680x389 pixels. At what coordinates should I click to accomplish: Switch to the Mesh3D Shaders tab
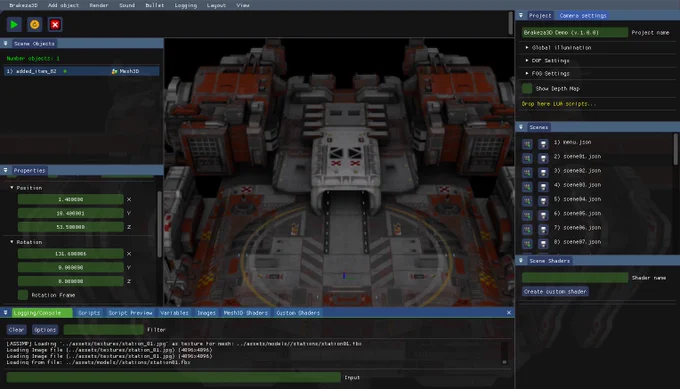click(245, 313)
